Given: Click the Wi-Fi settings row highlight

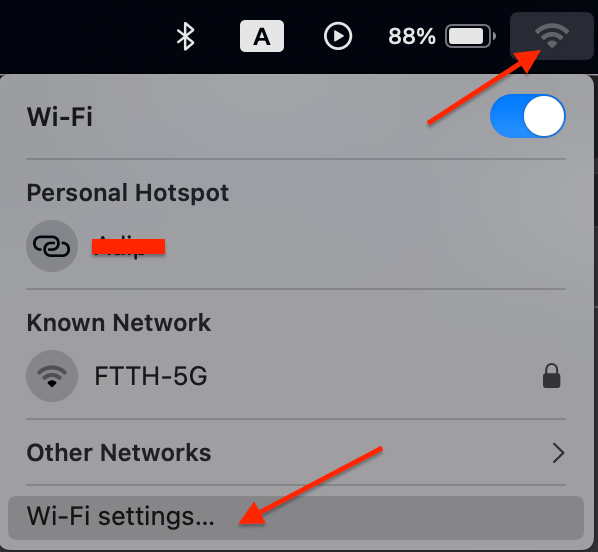Looking at the screenshot, I should 296,518.
